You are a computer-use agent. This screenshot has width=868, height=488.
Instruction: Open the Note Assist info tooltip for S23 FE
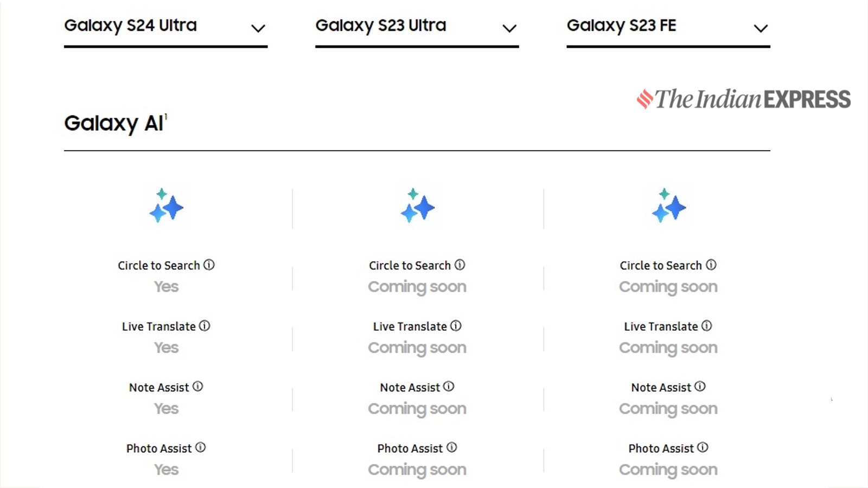click(x=700, y=387)
